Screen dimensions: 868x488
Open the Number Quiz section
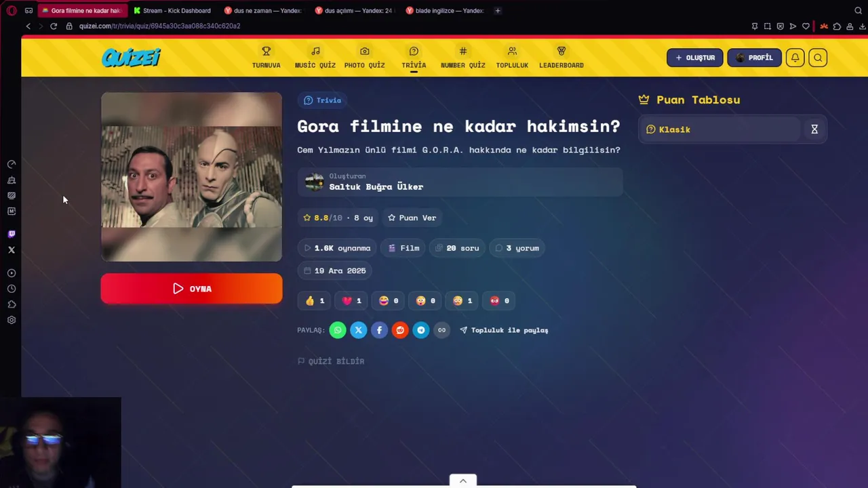462,58
